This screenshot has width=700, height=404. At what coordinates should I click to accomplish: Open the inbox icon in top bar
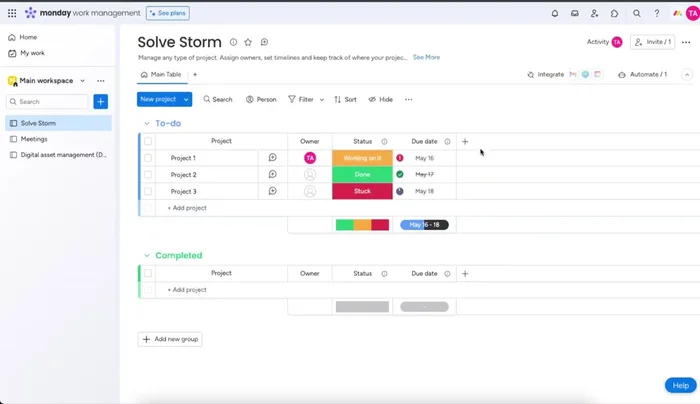(x=575, y=13)
